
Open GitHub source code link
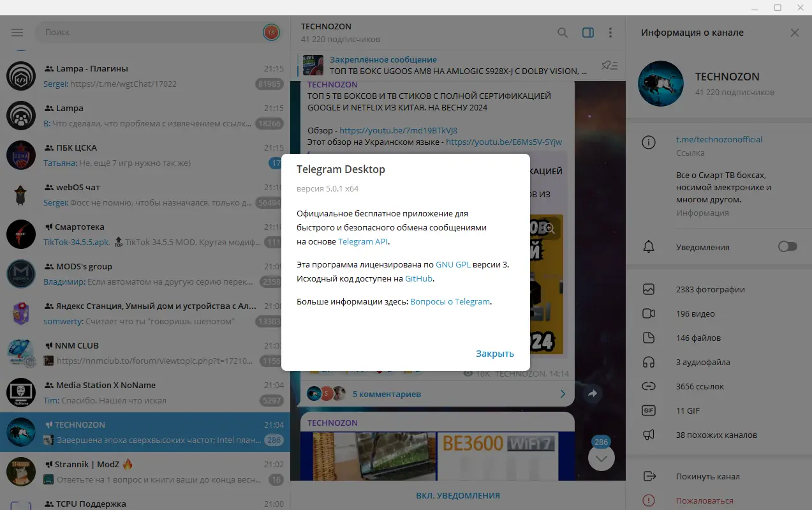[x=418, y=278]
